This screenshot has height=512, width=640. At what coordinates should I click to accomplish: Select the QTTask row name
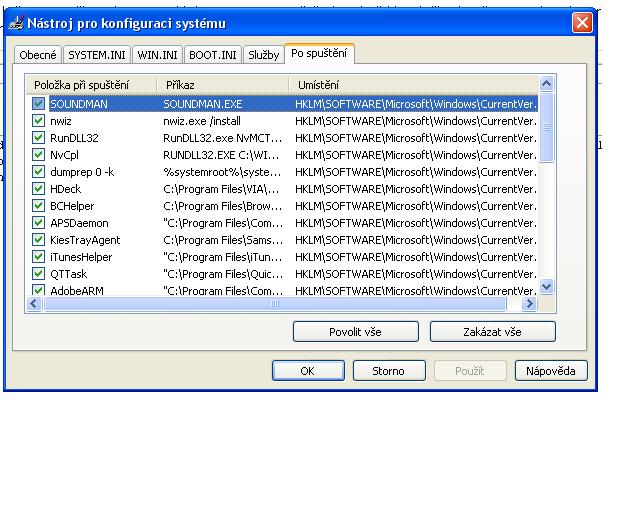pos(69,274)
